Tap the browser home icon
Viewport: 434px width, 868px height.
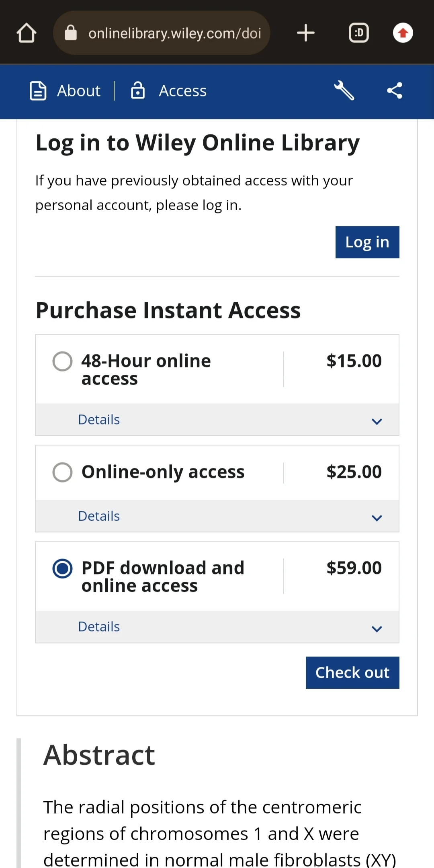tap(27, 33)
